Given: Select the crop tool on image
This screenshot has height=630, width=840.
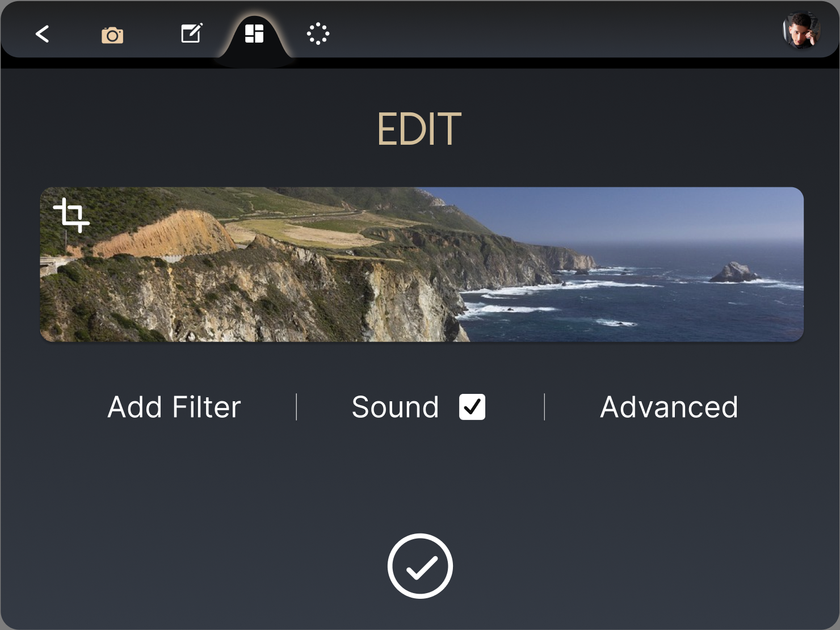Looking at the screenshot, I should point(72,215).
